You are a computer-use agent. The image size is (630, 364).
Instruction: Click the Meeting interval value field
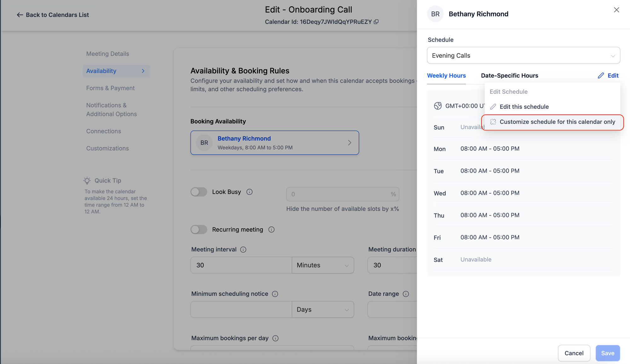point(241,265)
